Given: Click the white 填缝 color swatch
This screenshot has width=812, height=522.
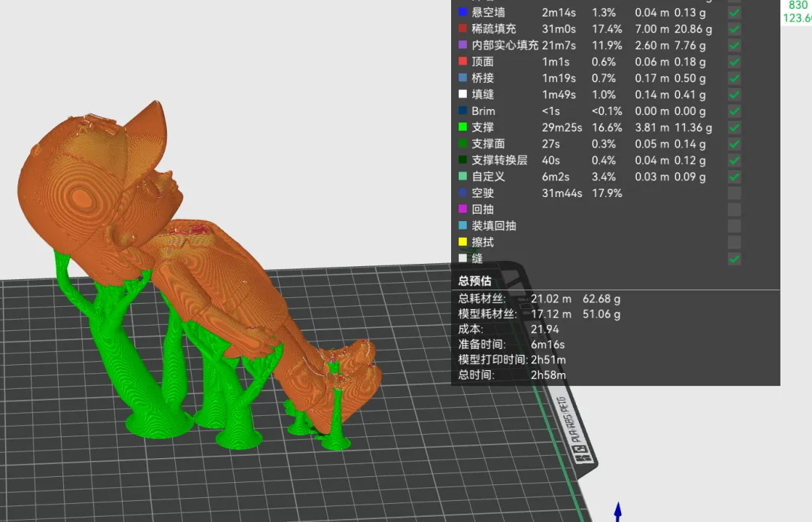Looking at the screenshot, I should [462, 94].
